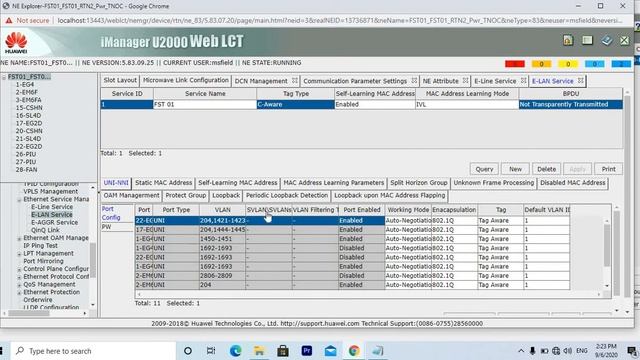Viewport: 640px width, 360px height.
Task: Click the Huawei logo
Action: click(16, 42)
